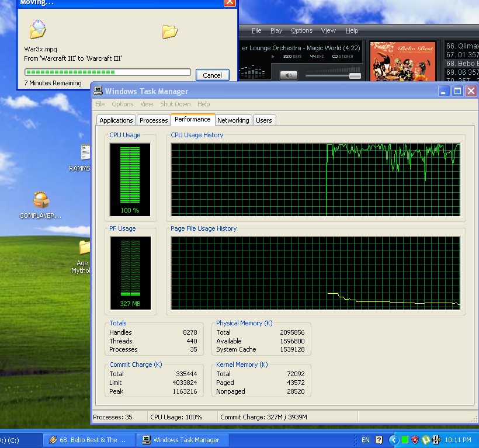Open Winamp View menu
Image resolution: width=479 pixels, height=448 pixels.
[328, 30]
